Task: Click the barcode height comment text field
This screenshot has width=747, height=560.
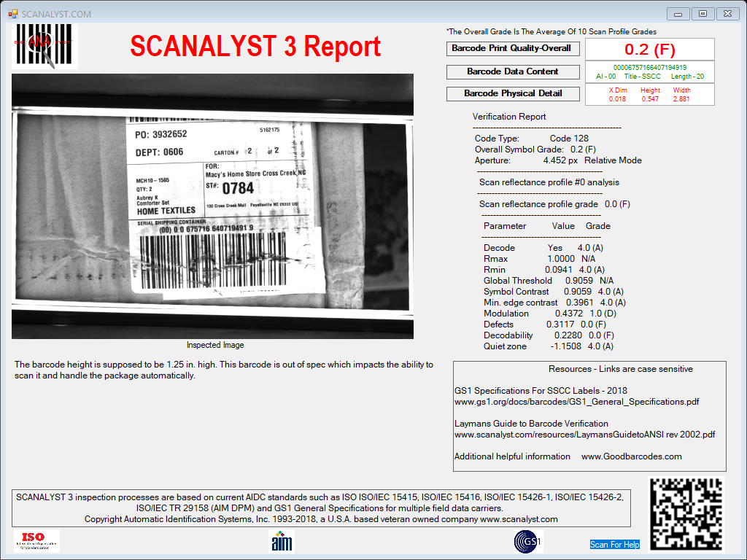Action: point(224,370)
